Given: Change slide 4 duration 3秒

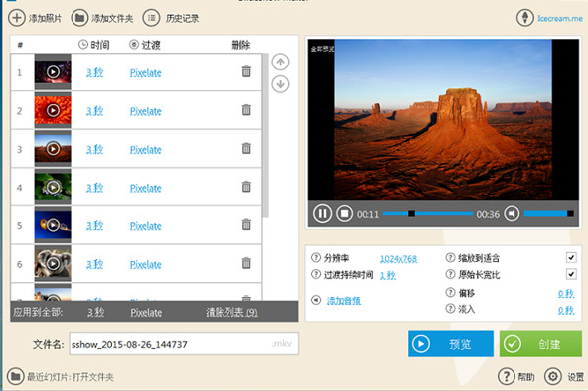Looking at the screenshot, I should [95, 188].
